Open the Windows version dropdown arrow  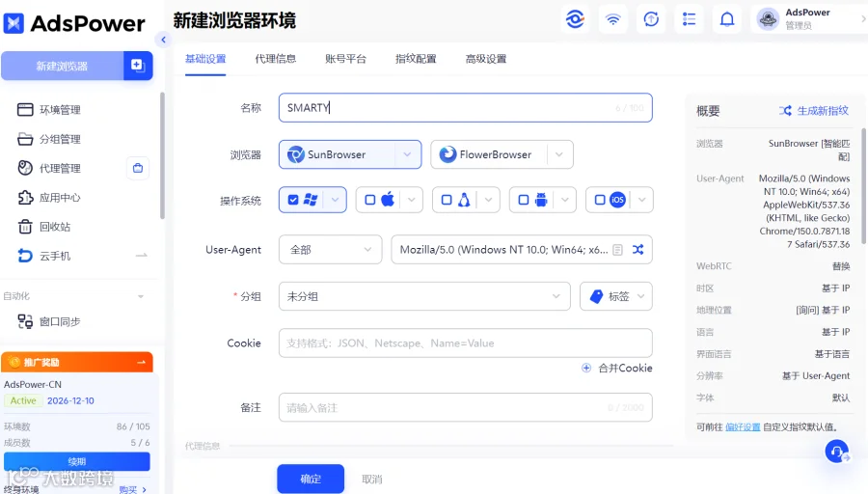point(335,200)
